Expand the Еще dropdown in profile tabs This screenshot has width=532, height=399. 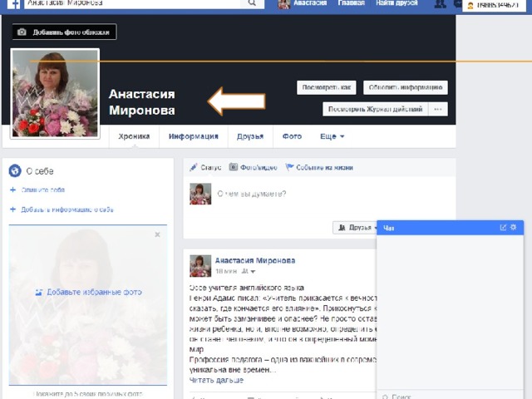pos(332,136)
